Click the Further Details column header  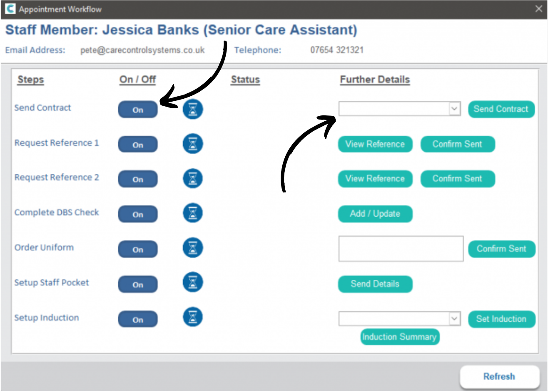tap(375, 80)
